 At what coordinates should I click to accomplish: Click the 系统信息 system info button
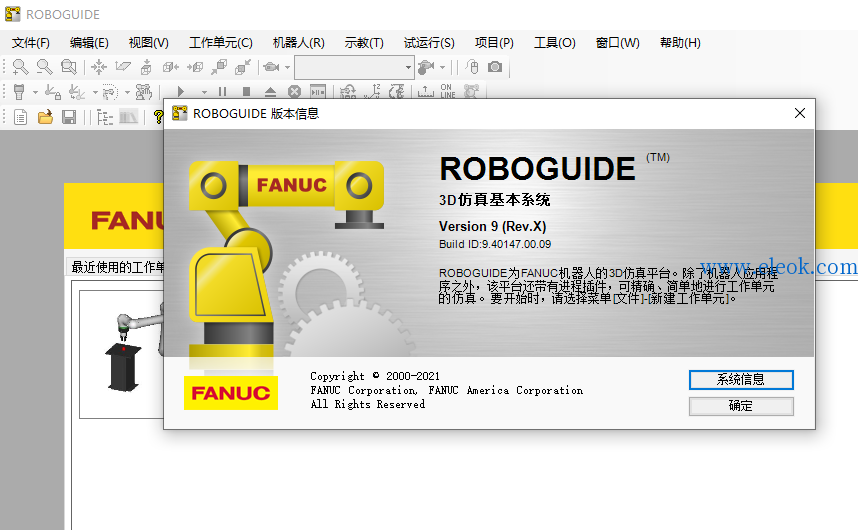click(741, 380)
